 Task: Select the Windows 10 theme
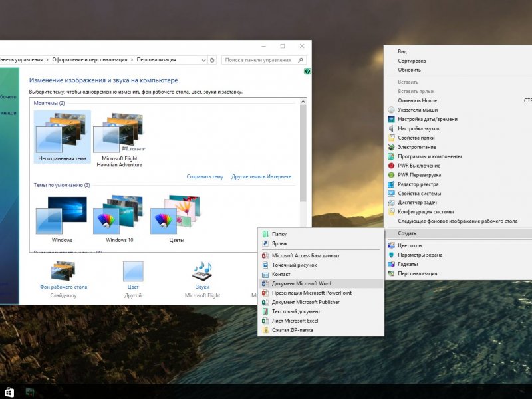click(120, 219)
